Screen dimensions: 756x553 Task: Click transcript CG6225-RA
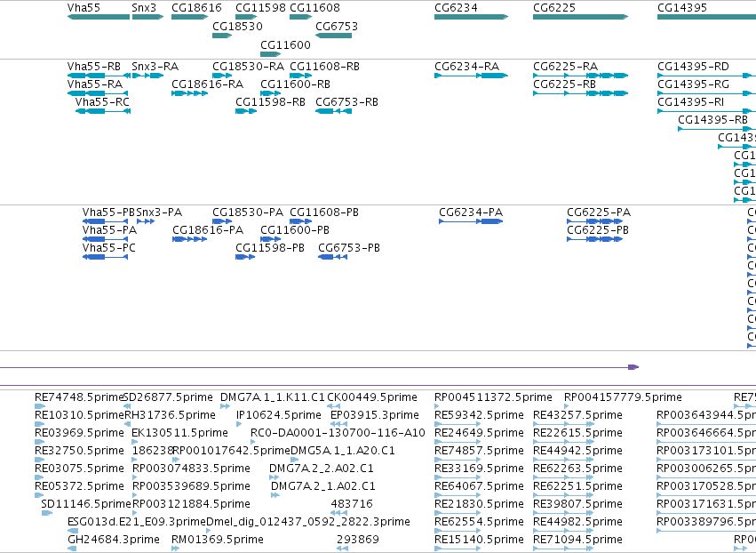click(x=566, y=67)
